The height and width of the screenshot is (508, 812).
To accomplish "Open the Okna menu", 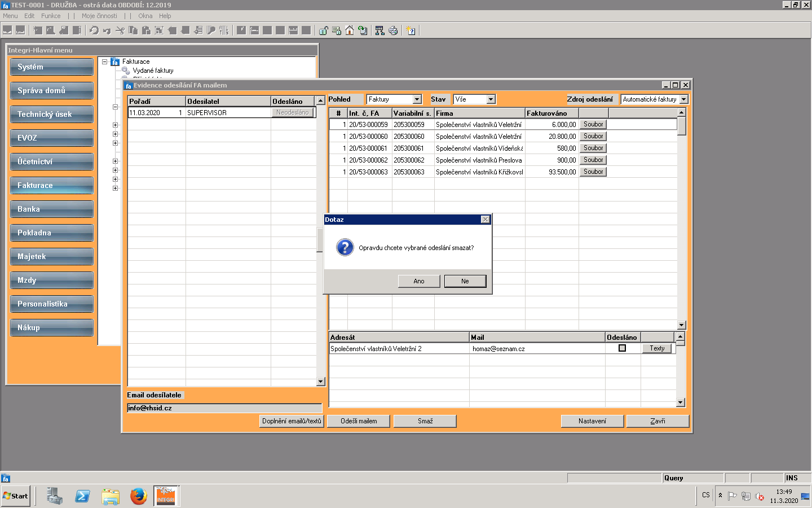I will [145, 16].
